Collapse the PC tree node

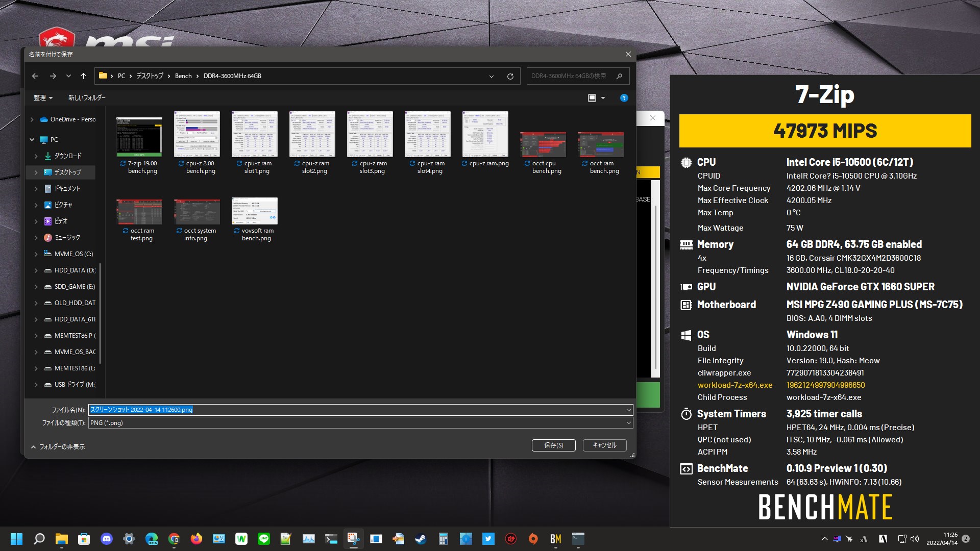pyautogui.click(x=32, y=140)
